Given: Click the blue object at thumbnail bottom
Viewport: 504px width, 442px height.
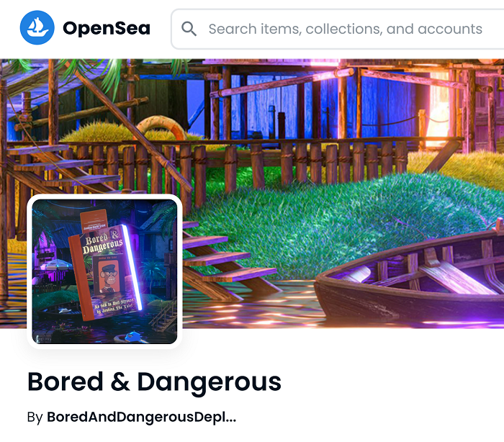Looking at the screenshot, I should pos(132,337).
